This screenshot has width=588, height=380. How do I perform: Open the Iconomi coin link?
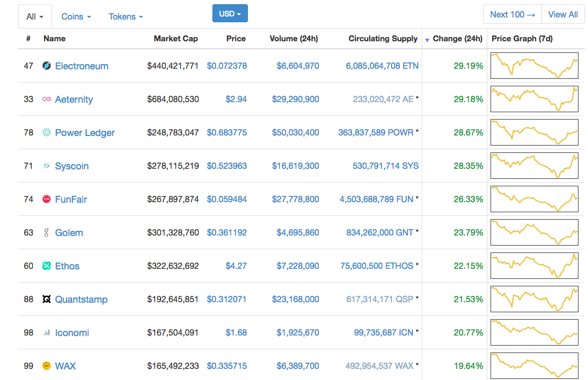click(x=72, y=333)
